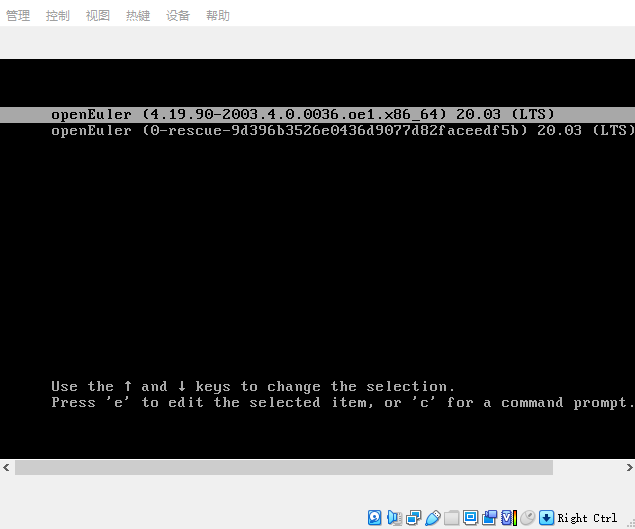Viewport: 635px width, 529px height.
Task: Click the virtualization CPU status icon
Action: 508,517
